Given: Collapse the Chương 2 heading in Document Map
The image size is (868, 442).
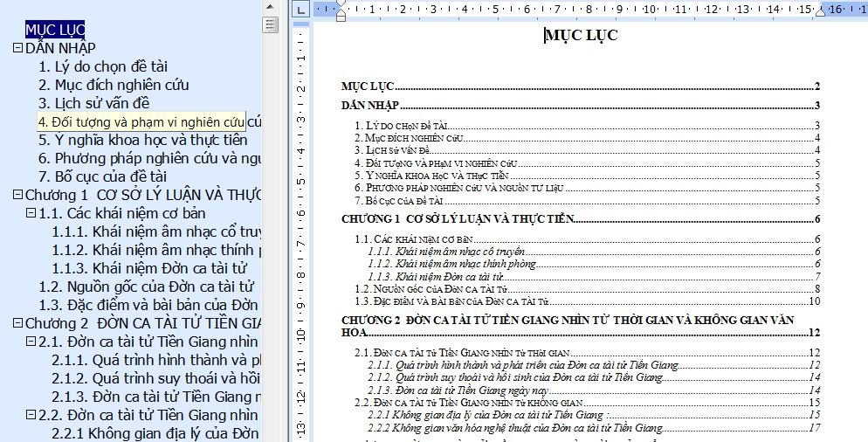Looking at the screenshot, I should click(17, 322).
